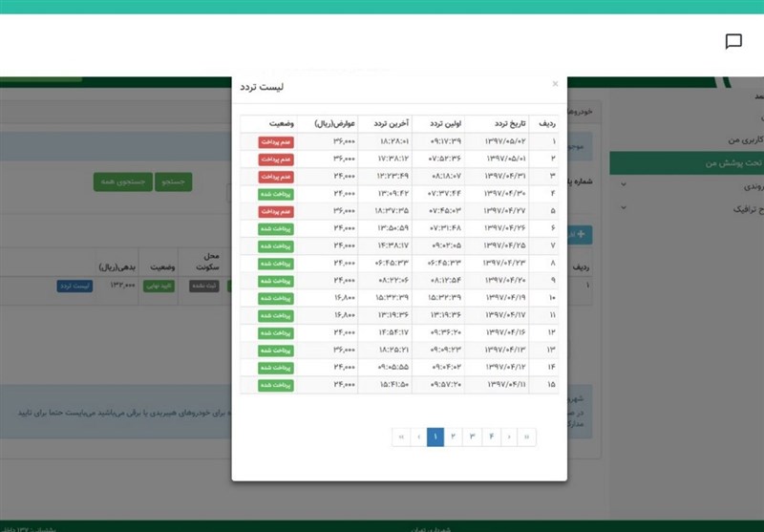Image resolution: width=764 pixels, height=532 pixels.
Task: Go to pagination page 2
Action: click(x=454, y=436)
